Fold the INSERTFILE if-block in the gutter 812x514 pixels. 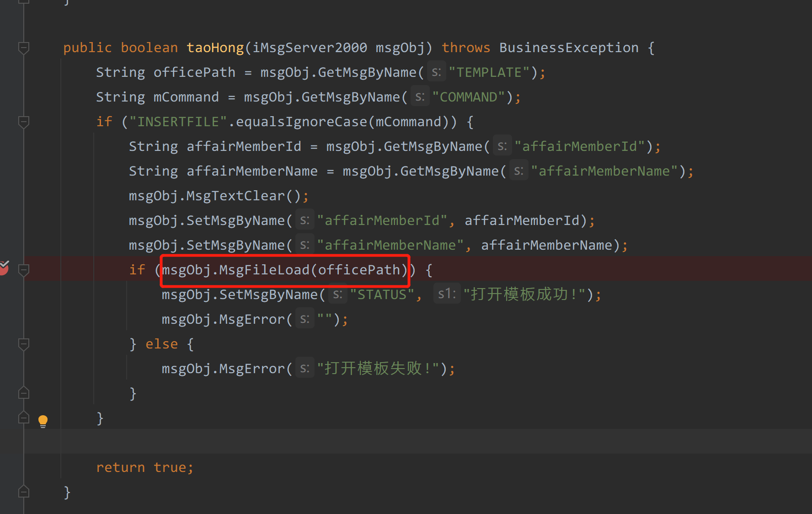coord(24,122)
